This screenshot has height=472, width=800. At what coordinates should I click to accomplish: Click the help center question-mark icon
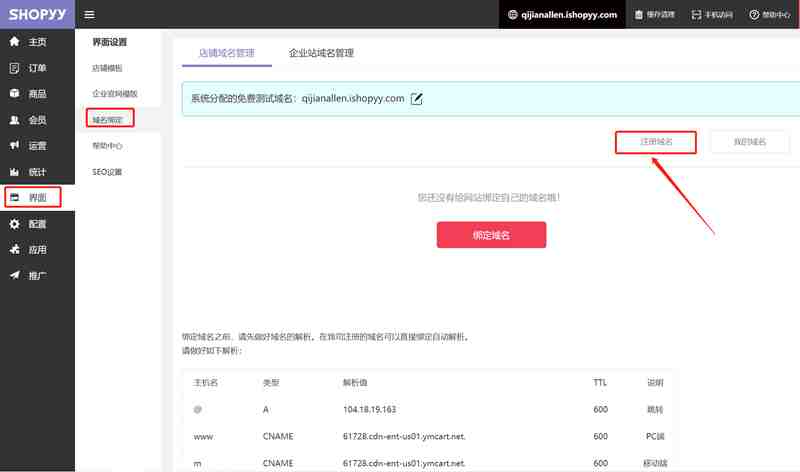(x=754, y=15)
